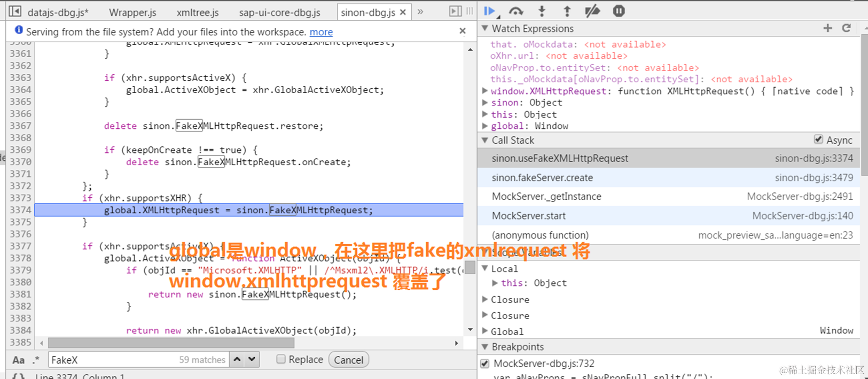Expand the Global Window scope
868x379 pixels.
tap(485, 331)
